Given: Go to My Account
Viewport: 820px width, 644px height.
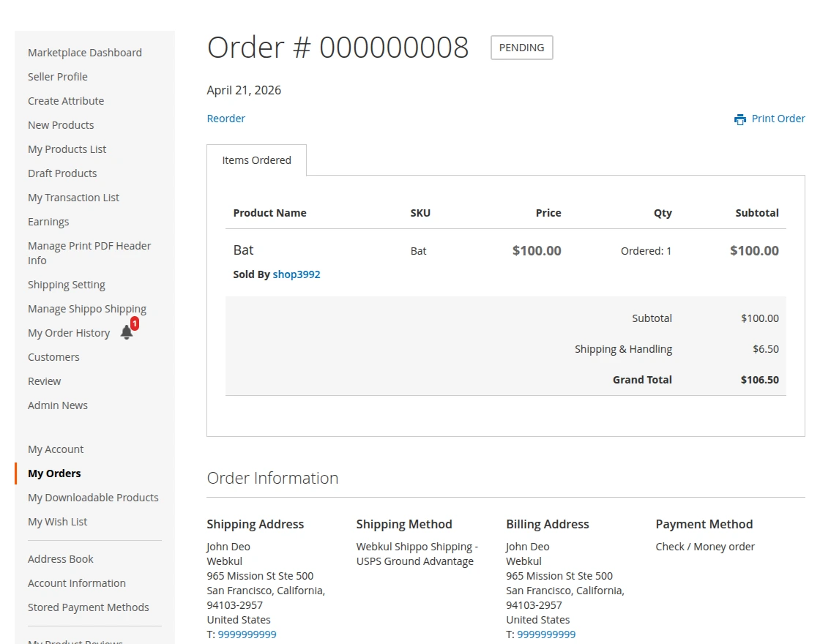Looking at the screenshot, I should click(x=56, y=449).
